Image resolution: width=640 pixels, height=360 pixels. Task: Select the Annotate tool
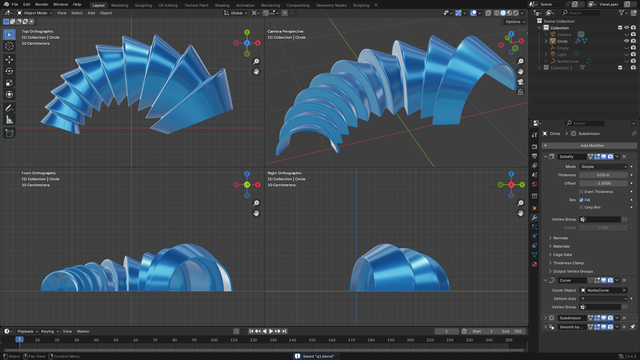click(x=9, y=108)
